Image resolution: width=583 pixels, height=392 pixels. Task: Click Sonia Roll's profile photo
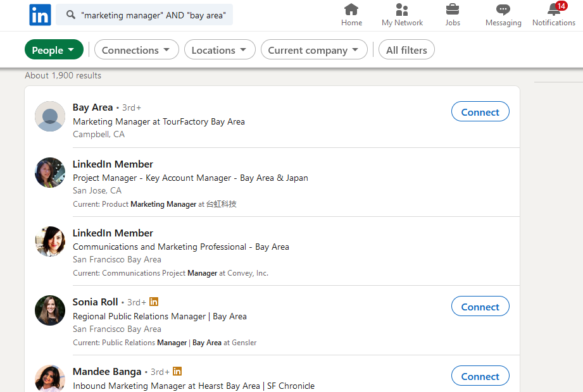pyautogui.click(x=50, y=310)
